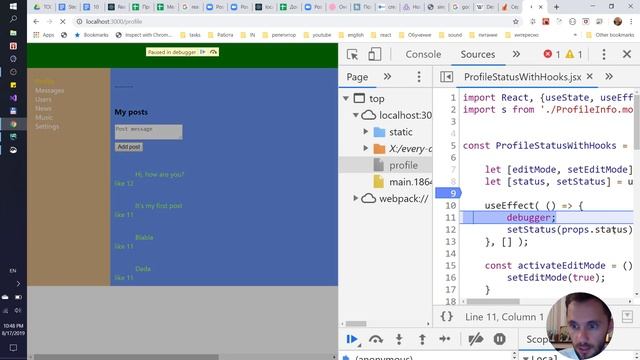Expand the webpack:// tree node

[x=356, y=198]
